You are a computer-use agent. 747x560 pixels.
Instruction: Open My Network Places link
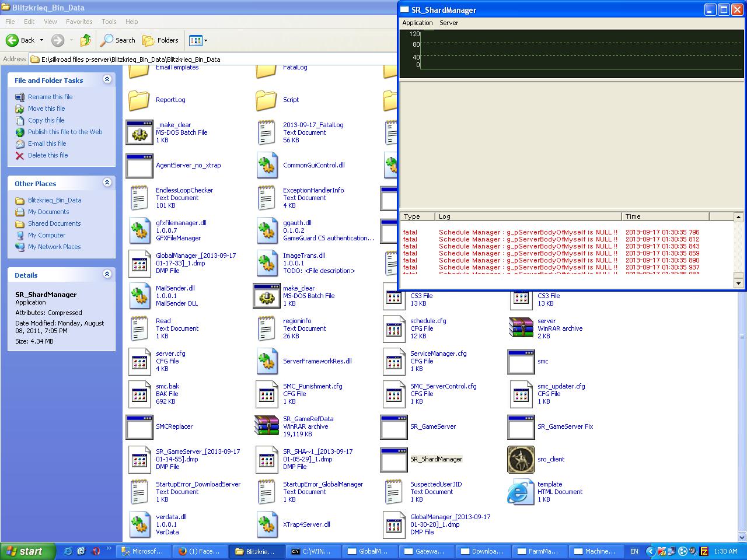(54, 247)
